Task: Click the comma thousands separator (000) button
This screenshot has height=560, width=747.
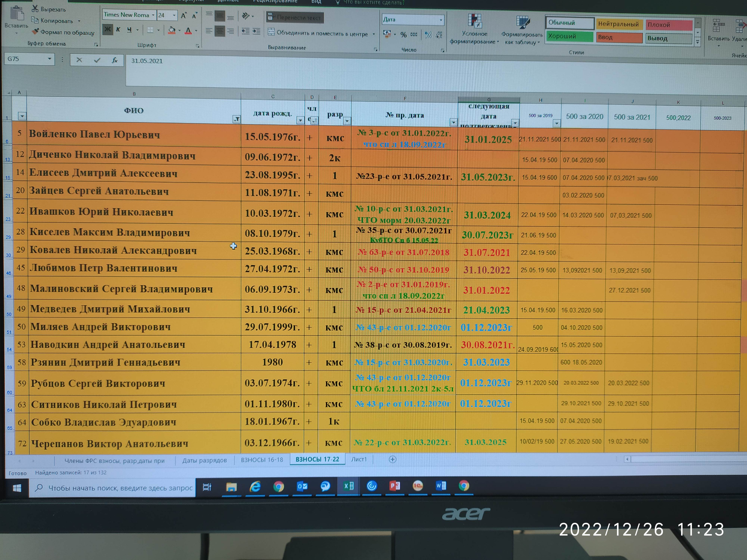Action: click(414, 35)
